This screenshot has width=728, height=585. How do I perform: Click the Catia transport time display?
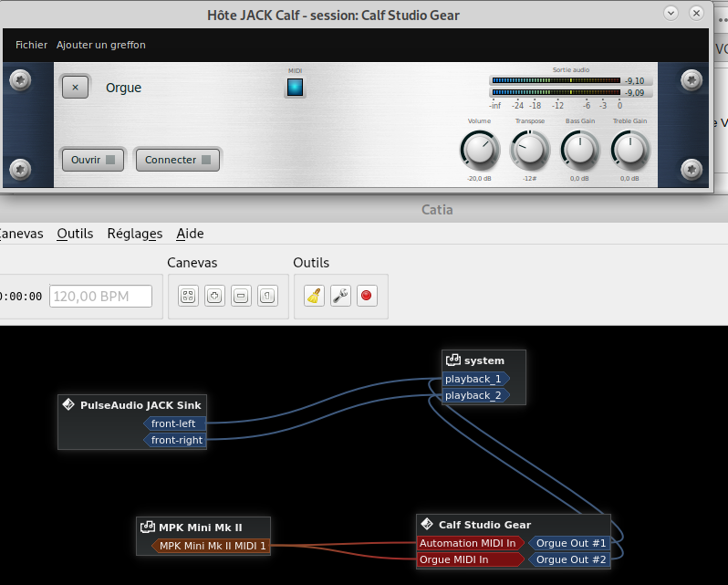[21, 297]
